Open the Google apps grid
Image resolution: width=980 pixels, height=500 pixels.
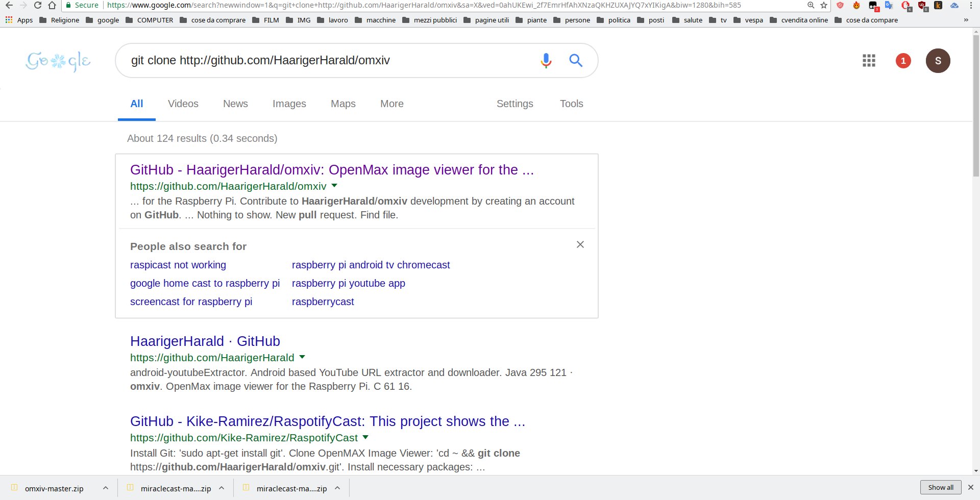869,61
